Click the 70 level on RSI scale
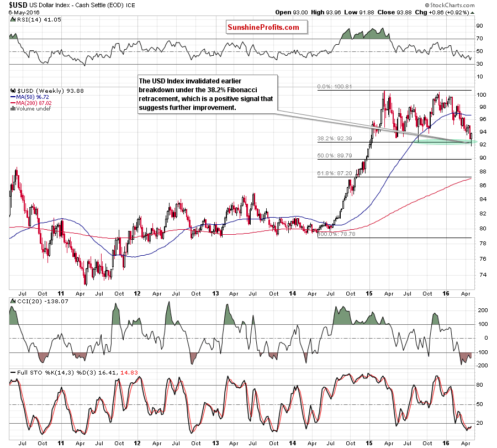The height and width of the screenshot is (448, 497). [x=479, y=39]
